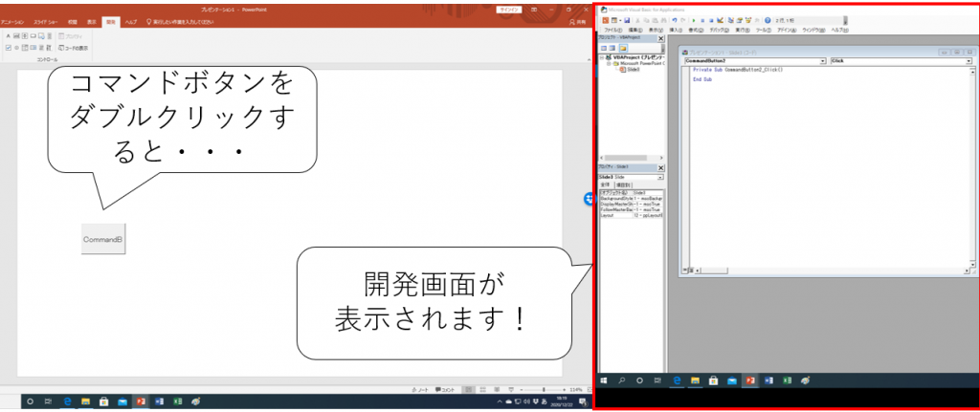Select the Command Button control in PowerPoint ribbon
Viewport: 980px width, 412px height.
click(33, 36)
